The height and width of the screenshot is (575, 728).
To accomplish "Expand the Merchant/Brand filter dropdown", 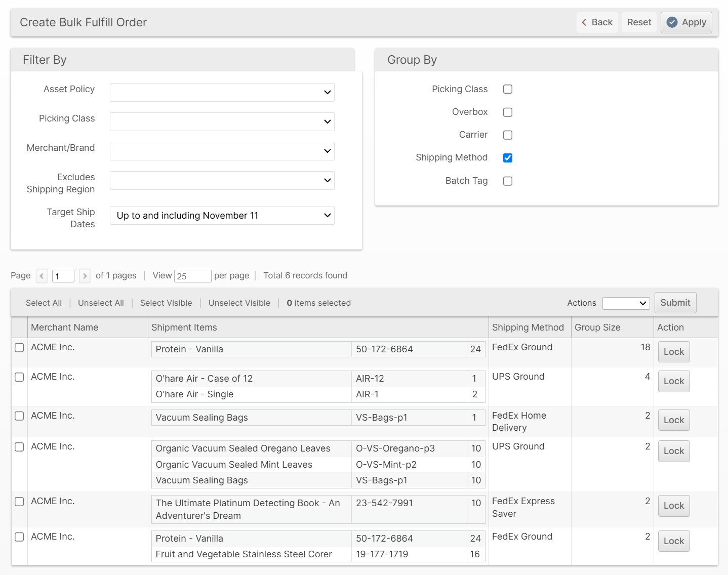I will tap(222, 151).
